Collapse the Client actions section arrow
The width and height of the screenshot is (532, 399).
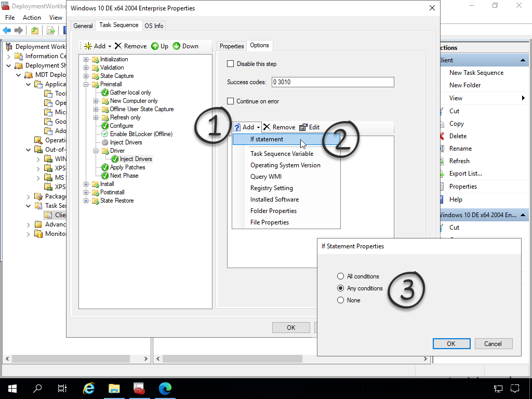tap(523, 60)
